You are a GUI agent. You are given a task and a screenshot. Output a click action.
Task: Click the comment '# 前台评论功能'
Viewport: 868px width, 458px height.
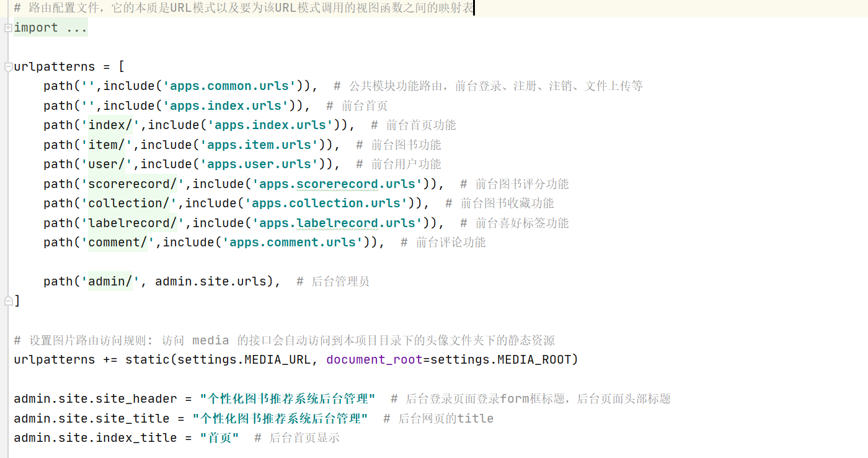point(443,243)
